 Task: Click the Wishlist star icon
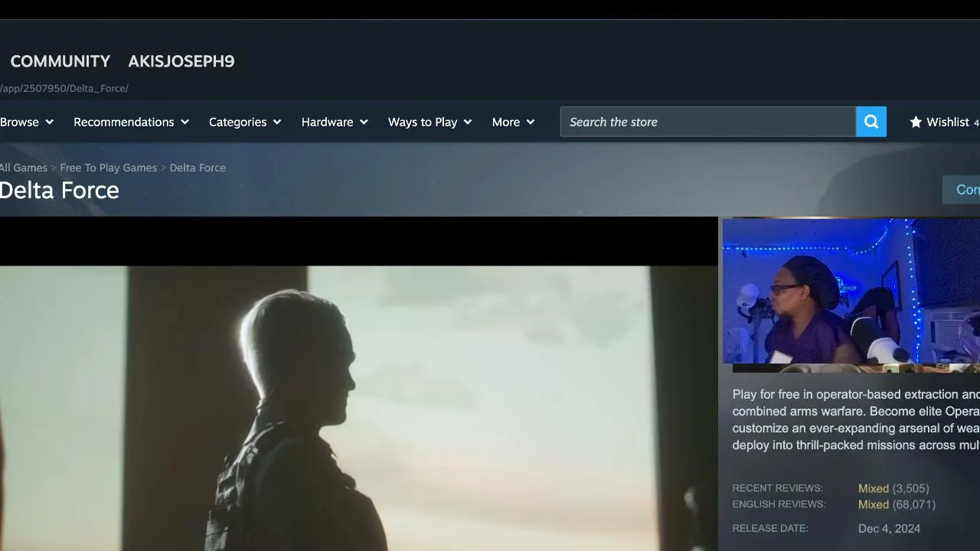tap(916, 122)
